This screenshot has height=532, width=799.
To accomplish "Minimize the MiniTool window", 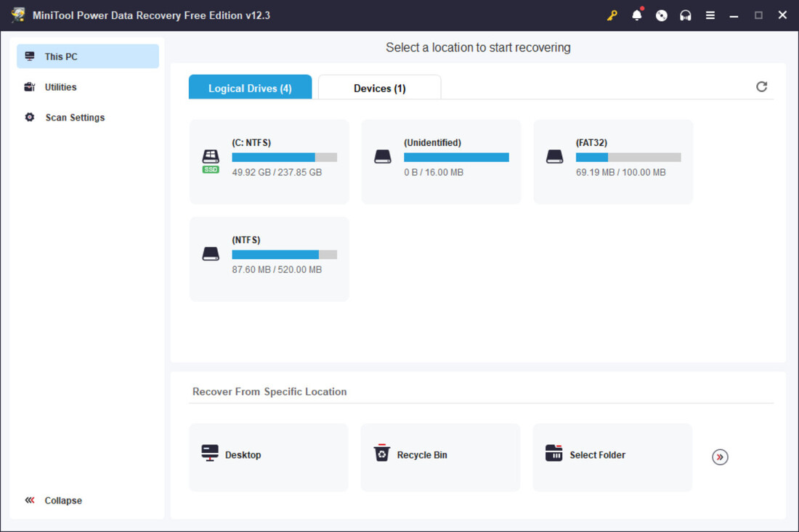I will 734,16.
